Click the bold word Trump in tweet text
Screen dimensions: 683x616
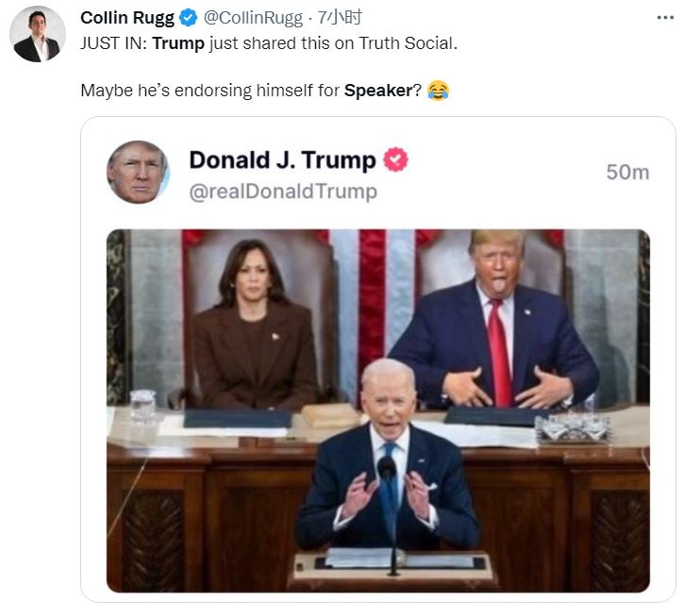pos(177,44)
